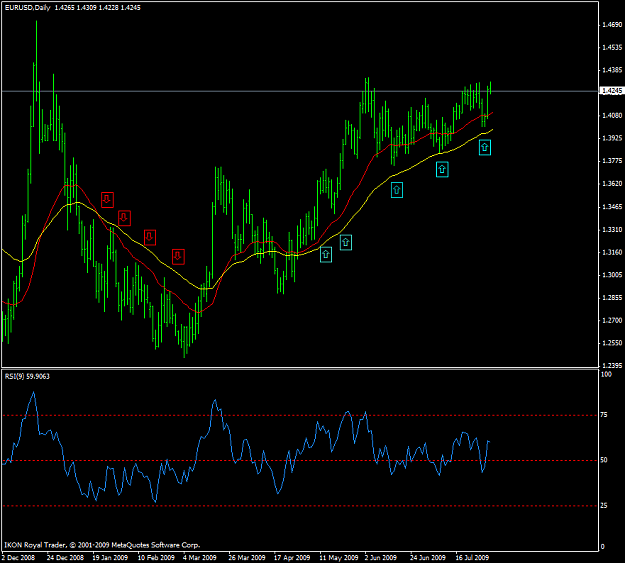Click the 1.2395 price axis label

(612, 366)
